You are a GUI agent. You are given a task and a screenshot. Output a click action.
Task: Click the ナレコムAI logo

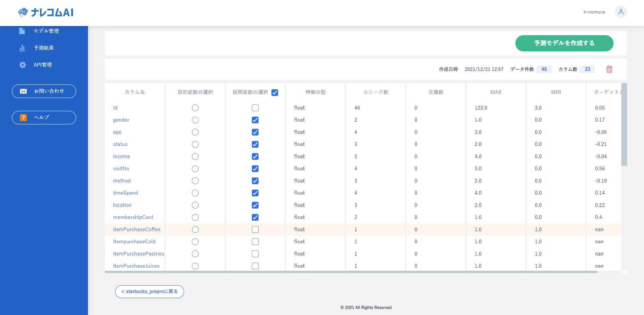[46, 13]
